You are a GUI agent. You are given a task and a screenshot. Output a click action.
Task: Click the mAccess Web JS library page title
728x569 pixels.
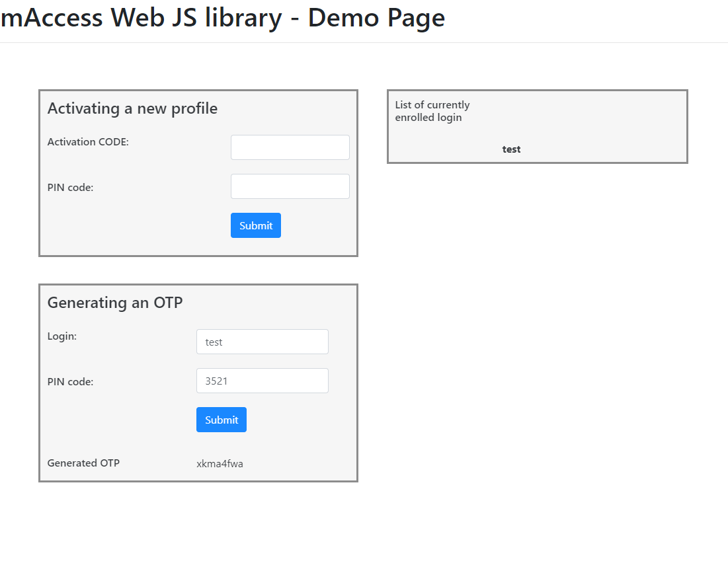coord(223,18)
